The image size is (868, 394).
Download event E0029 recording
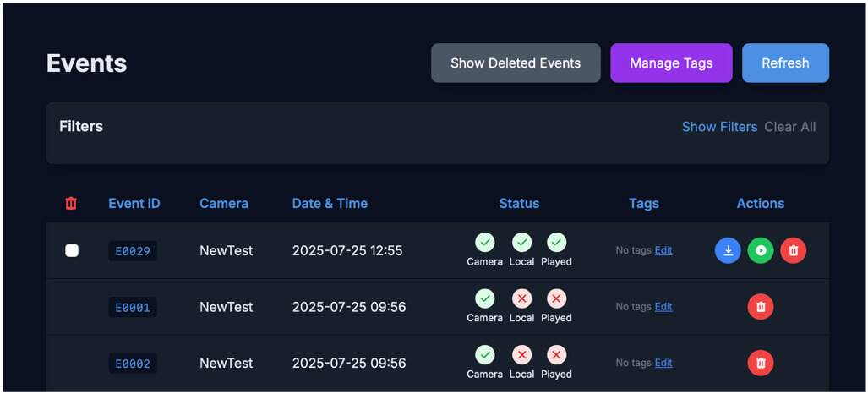tap(728, 250)
